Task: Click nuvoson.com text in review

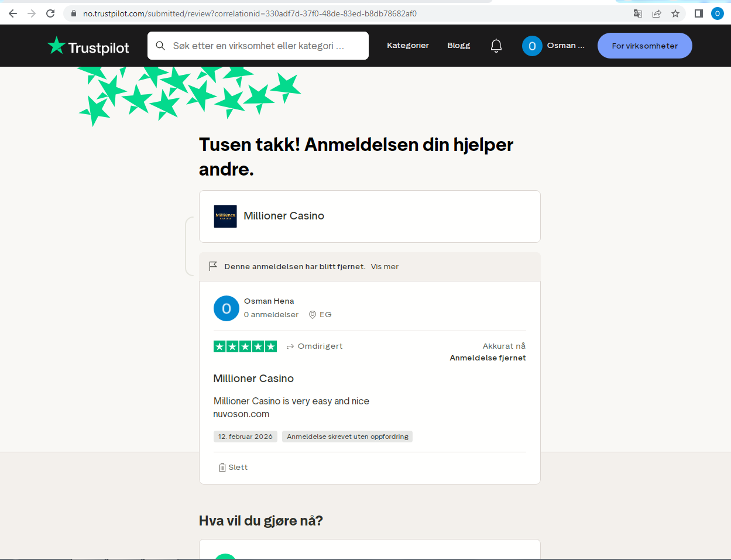Action: (x=241, y=414)
